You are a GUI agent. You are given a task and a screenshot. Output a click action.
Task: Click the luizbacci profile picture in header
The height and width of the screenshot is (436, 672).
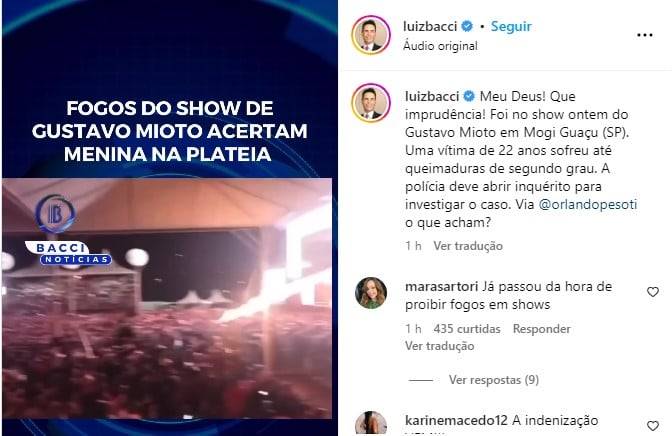click(x=371, y=35)
